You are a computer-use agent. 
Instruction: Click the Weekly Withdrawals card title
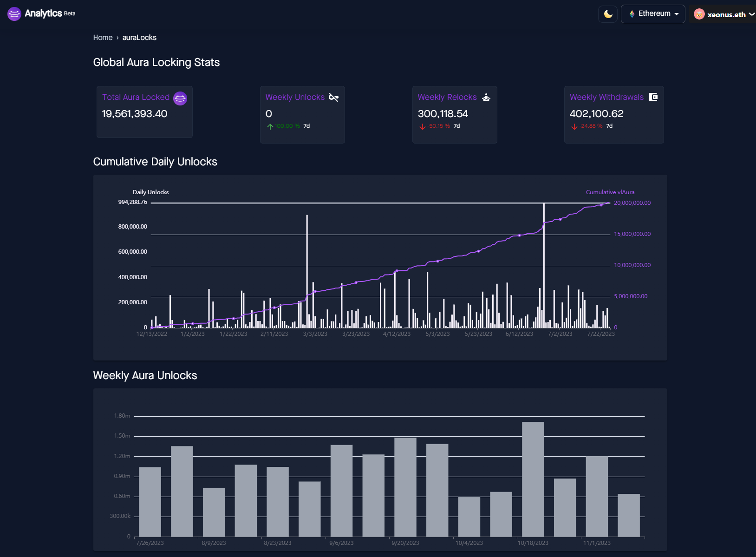coord(607,97)
